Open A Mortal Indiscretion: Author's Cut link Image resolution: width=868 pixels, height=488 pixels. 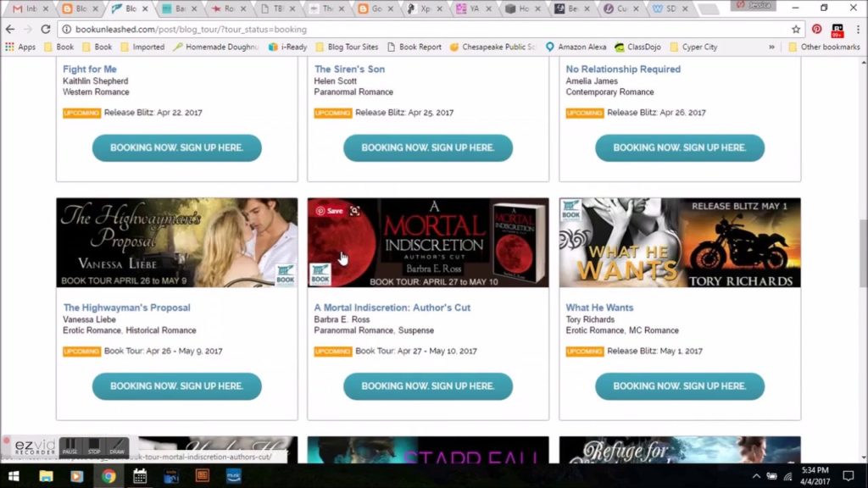click(392, 308)
